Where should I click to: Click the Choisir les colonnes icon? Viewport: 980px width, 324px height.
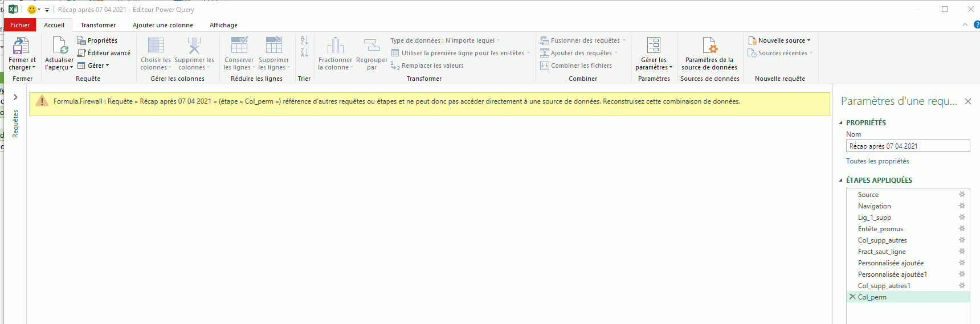coord(156,46)
